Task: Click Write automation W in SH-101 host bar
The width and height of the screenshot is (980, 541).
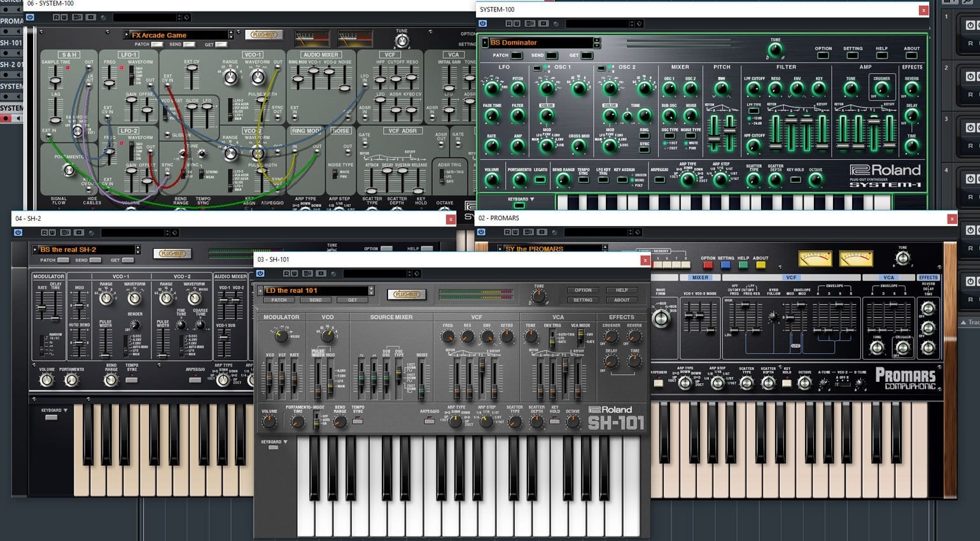Action: click(295, 274)
